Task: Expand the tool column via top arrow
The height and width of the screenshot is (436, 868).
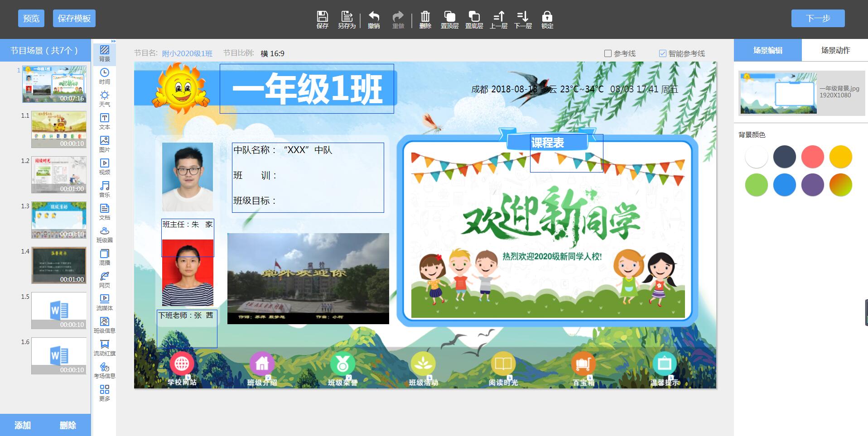Action: pyautogui.click(x=113, y=41)
